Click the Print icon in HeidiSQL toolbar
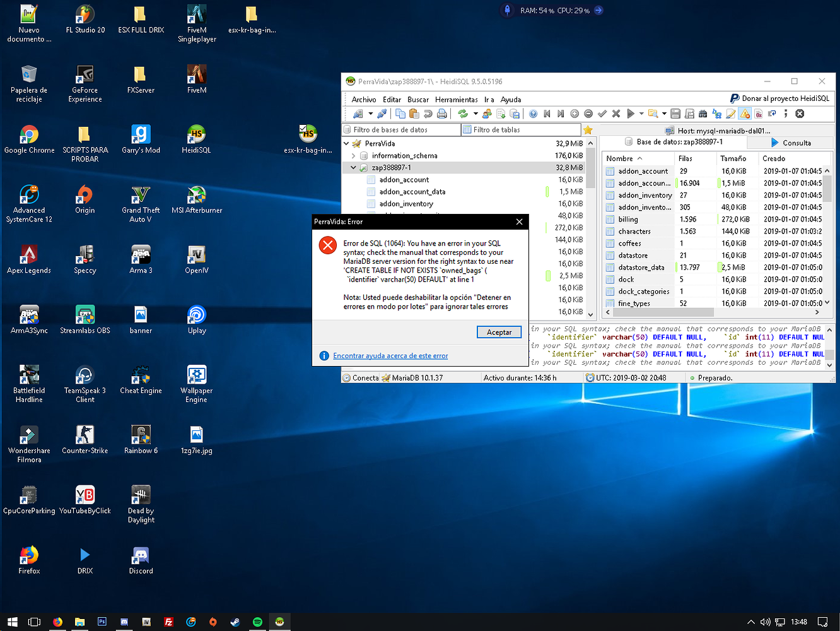 (x=442, y=114)
